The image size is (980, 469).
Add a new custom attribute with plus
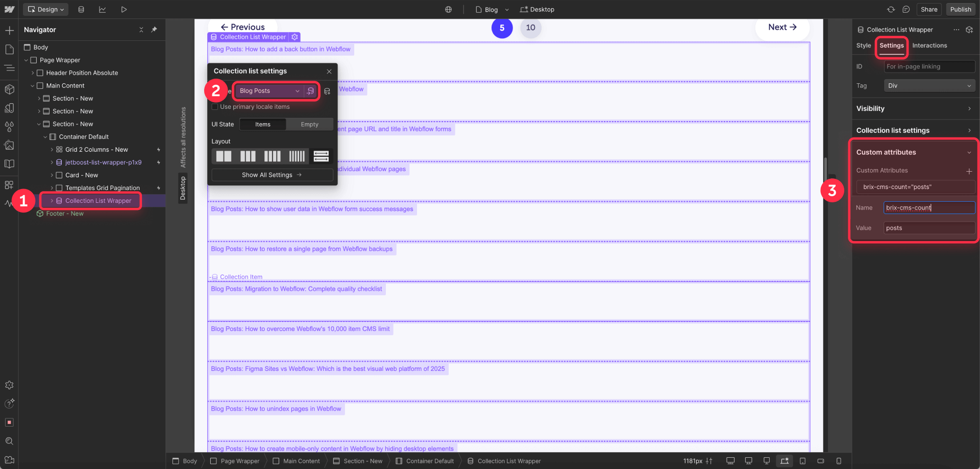[x=969, y=171]
